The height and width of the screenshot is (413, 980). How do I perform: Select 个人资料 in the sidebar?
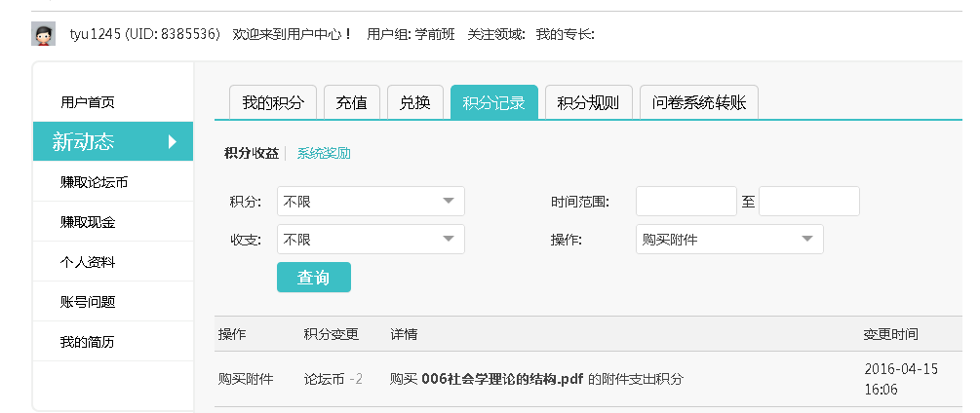[88, 262]
